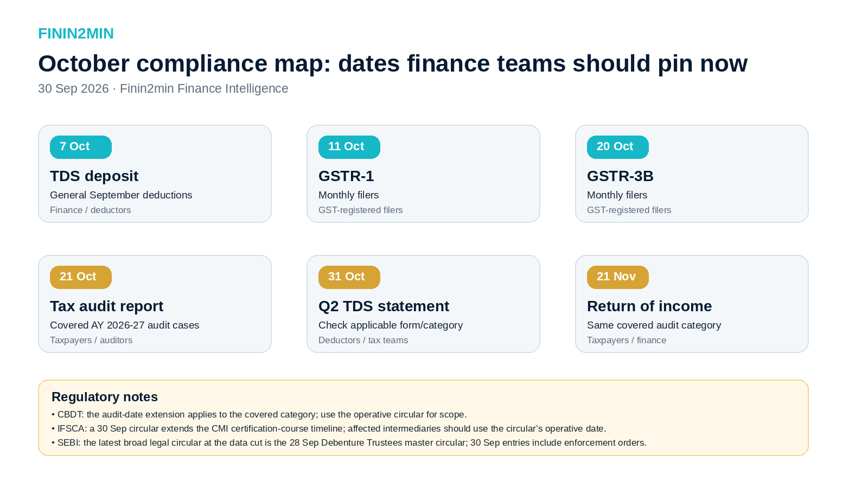Click Taxpayers / finance audience label
This screenshot has height=488, width=868.
[x=627, y=341]
